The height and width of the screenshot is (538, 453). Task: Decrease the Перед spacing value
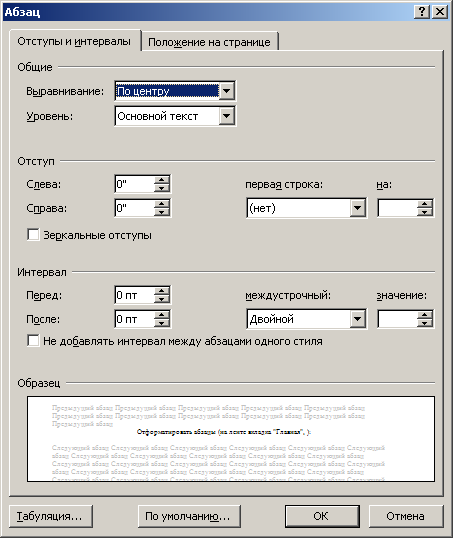162,299
